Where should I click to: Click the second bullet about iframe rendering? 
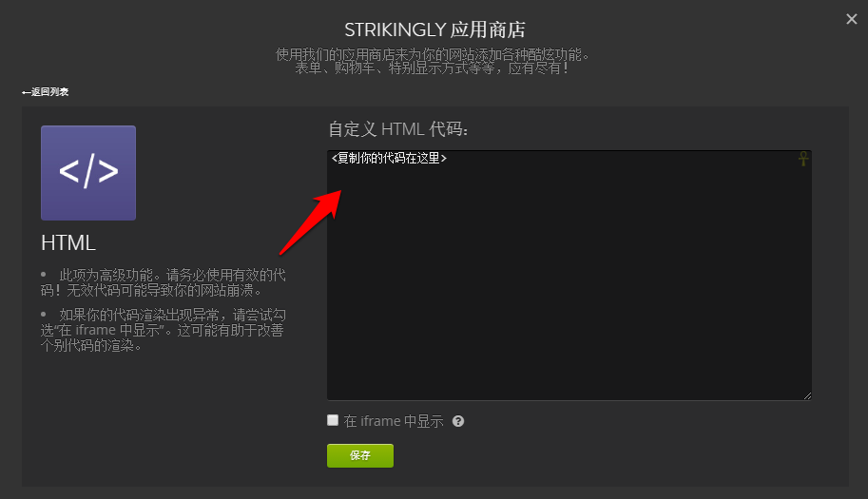coord(164,330)
